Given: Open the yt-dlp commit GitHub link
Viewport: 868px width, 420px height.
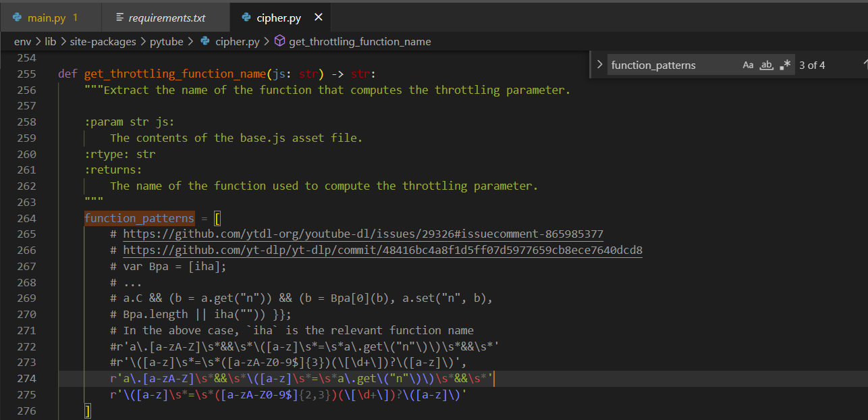Looking at the screenshot, I should pos(383,250).
